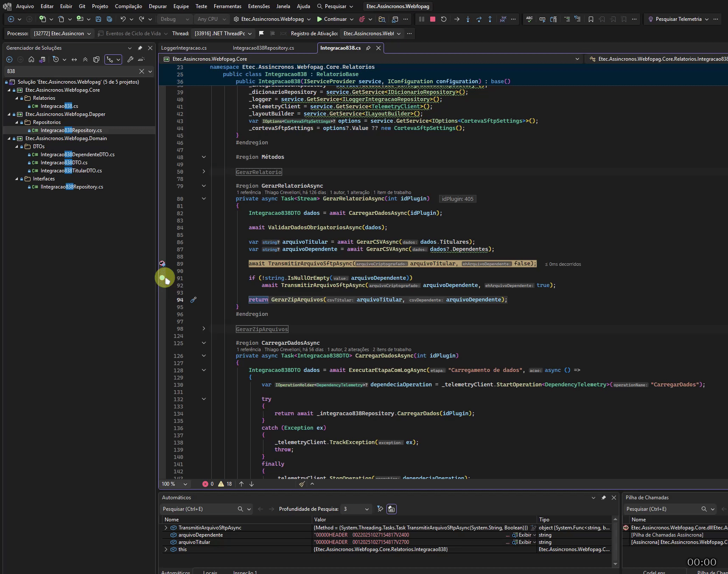
Task: Click the Step Over arrow icon
Action: coord(479,19)
